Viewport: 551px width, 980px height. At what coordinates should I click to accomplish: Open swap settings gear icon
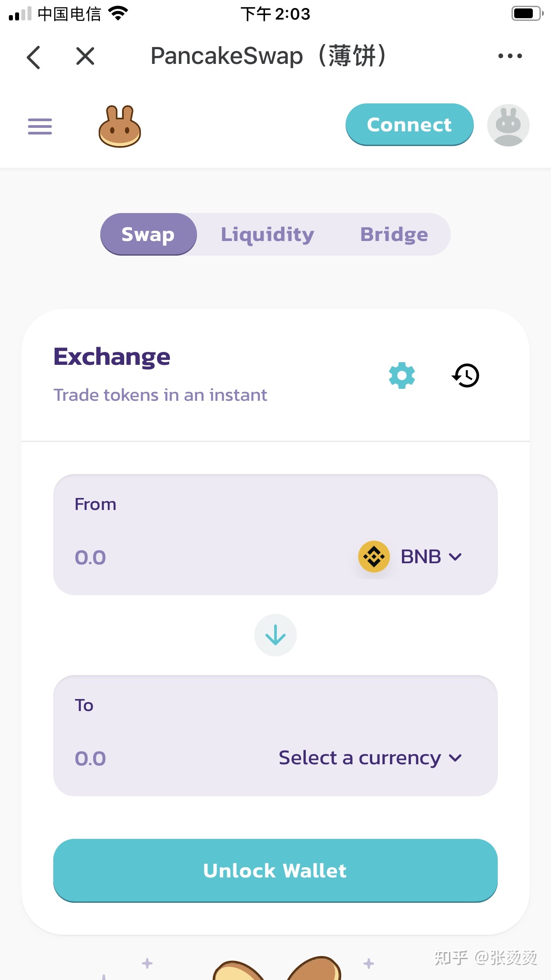coord(402,375)
